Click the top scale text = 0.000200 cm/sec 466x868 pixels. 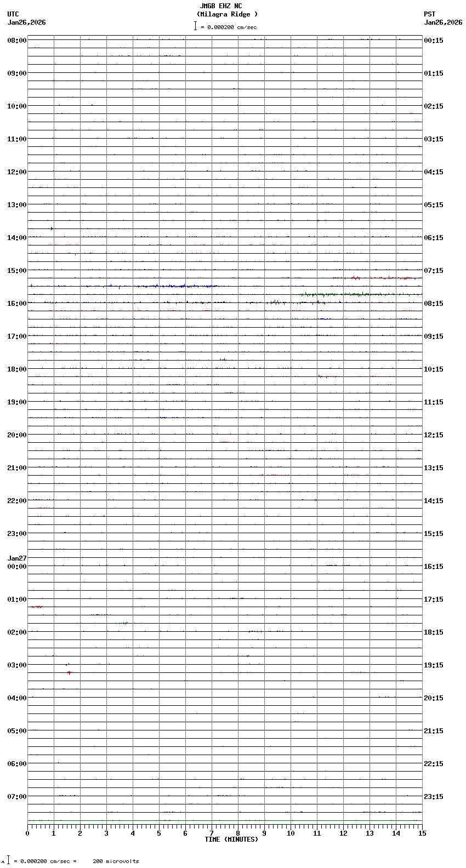(229, 27)
